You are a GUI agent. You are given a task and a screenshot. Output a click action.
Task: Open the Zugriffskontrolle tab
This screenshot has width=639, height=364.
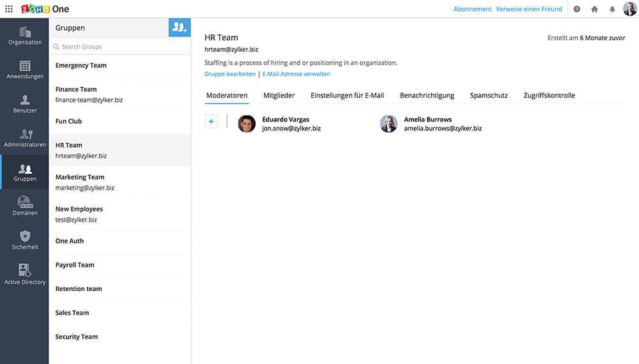coord(549,95)
